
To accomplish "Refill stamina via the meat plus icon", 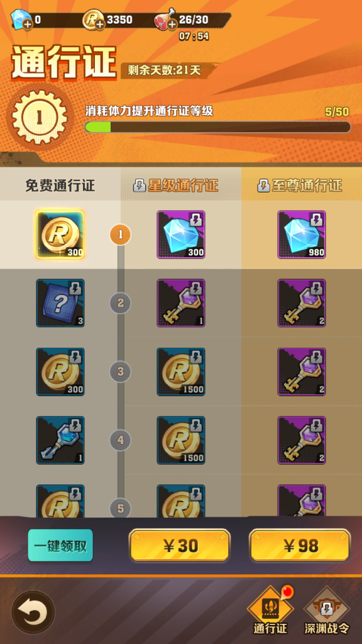I will 172,25.
